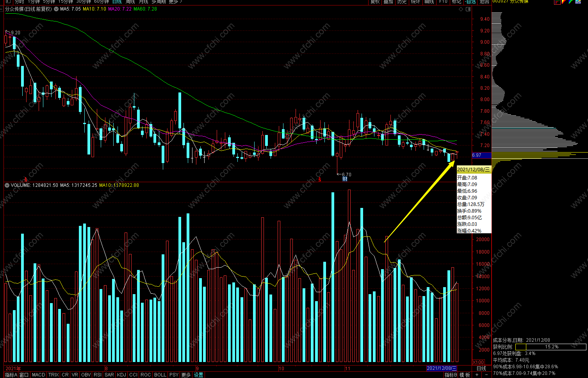
Task: Zoom in the chart with the + button
Action: click(477, 375)
